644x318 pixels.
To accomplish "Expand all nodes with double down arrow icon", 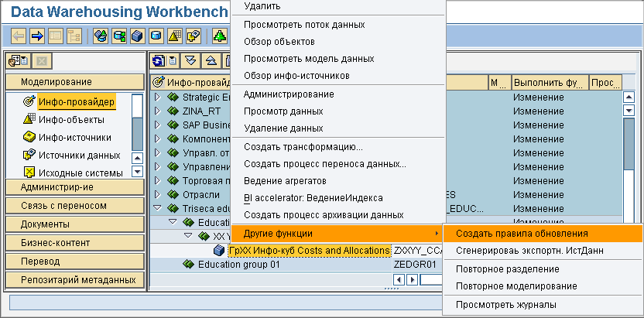I will (x=190, y=61).
